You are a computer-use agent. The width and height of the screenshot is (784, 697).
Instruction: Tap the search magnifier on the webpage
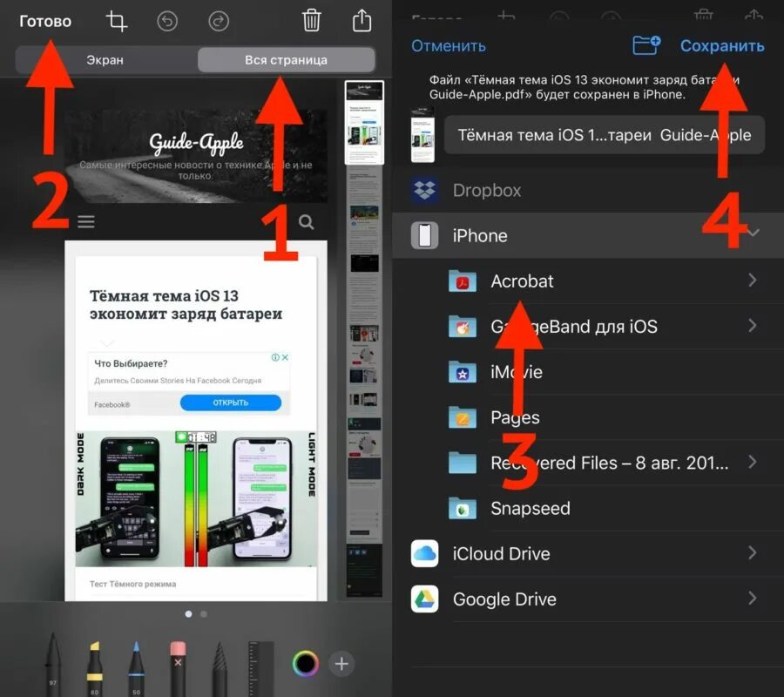pos(306,221)
